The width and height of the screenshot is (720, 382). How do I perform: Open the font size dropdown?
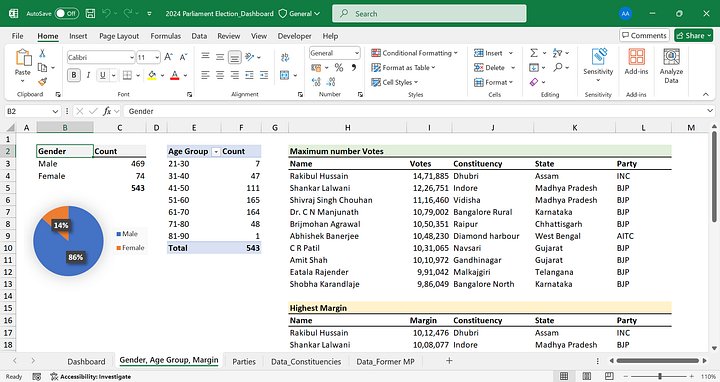157,57
